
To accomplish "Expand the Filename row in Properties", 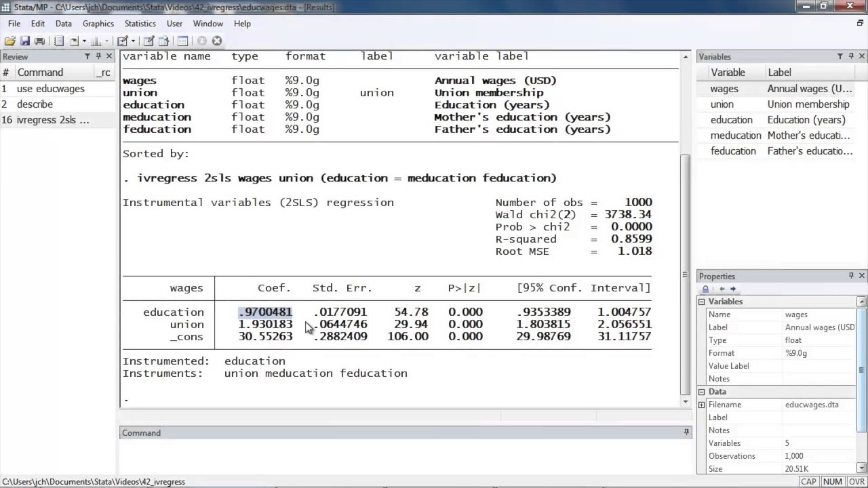I will (x=702, y=405).
